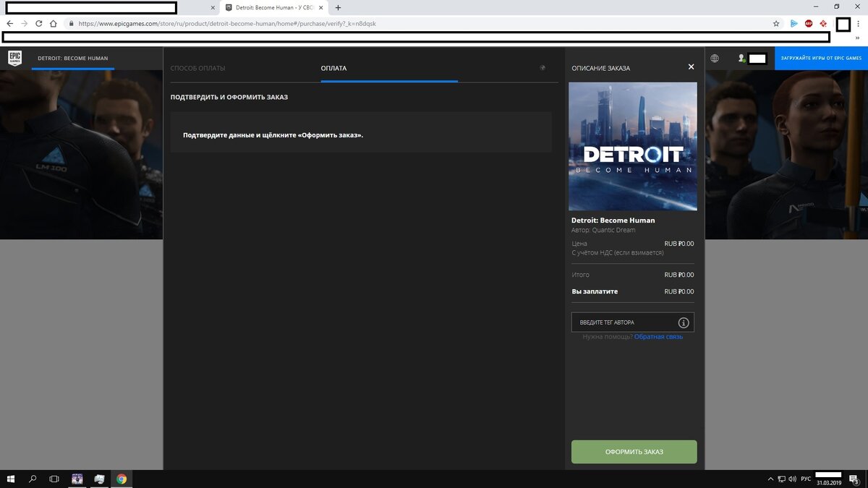Click the blue play-arrow browser extension
The height and width of the screenshot is (488, 868).
click(x=793, y=23)
